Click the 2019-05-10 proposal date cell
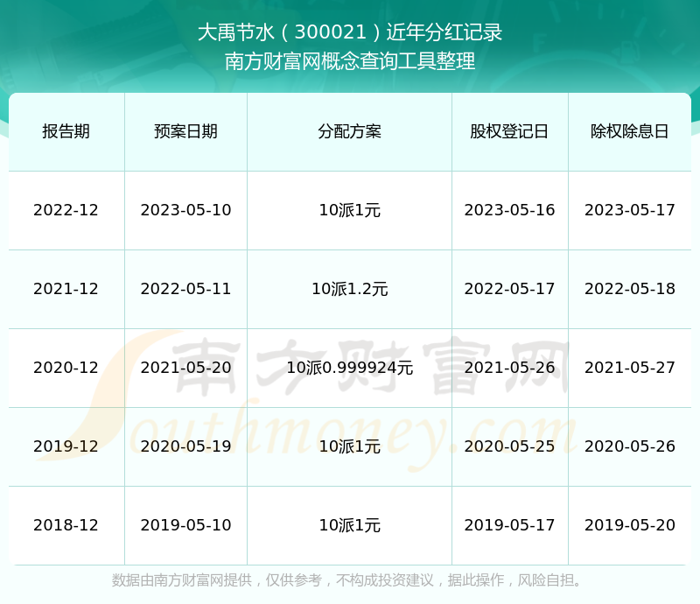 pyautogui.click(x=185, y=524)
